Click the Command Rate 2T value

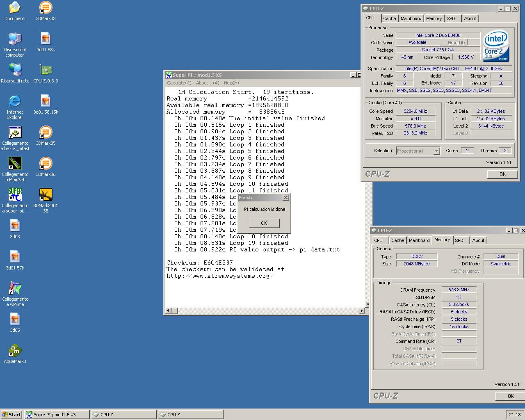(x=459, y=341)
